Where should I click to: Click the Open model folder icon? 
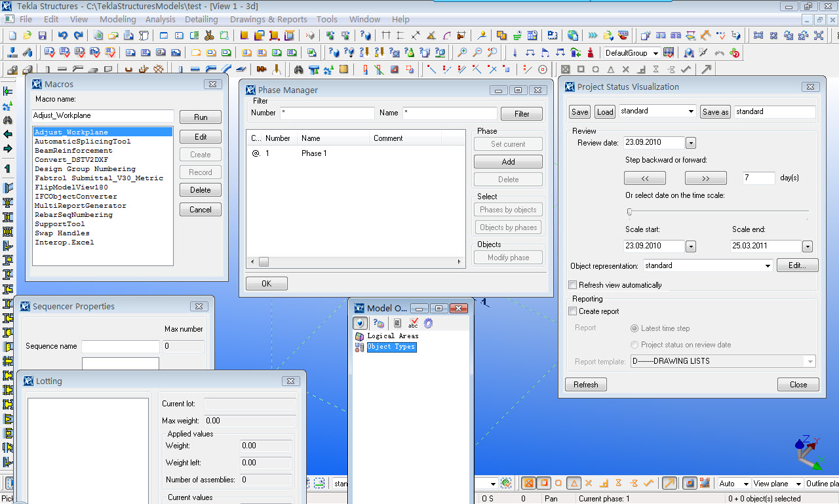[28, 35]
